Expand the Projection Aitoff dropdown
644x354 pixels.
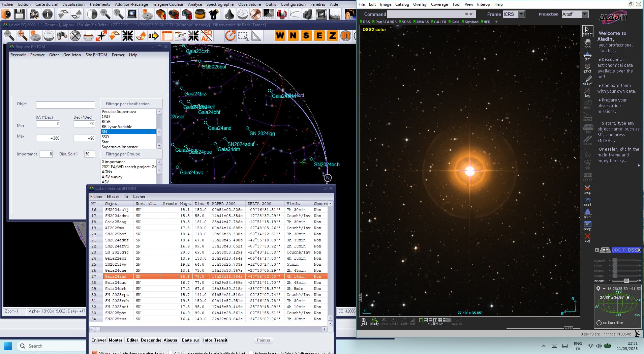tap(585, 14)
